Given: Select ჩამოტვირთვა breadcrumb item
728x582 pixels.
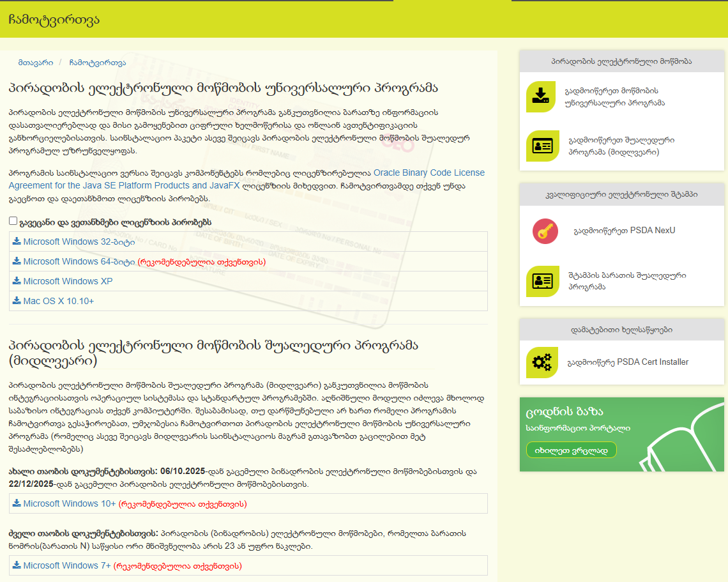Looking at the screenshot, I should click(97, 63).
